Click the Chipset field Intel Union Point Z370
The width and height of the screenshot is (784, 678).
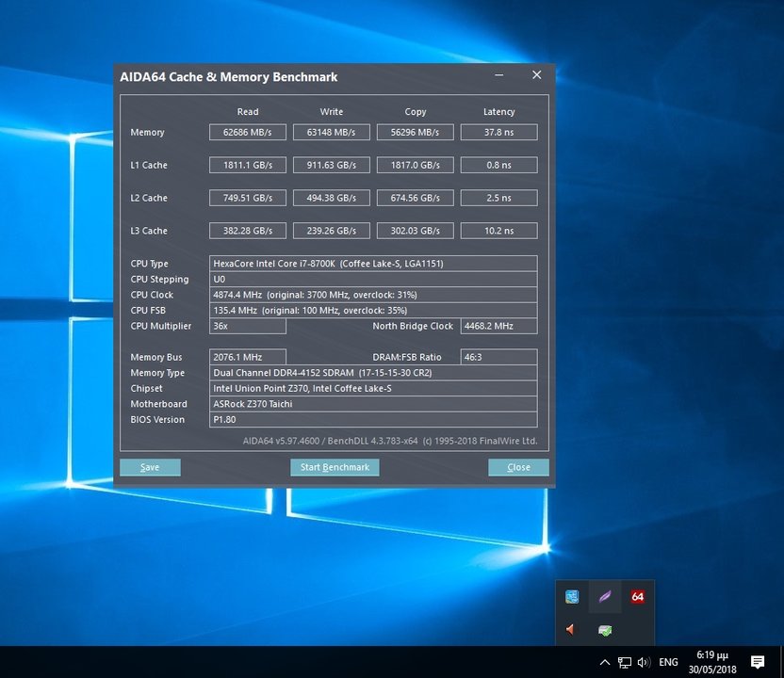pyautogui.click(x=373, y=388)
